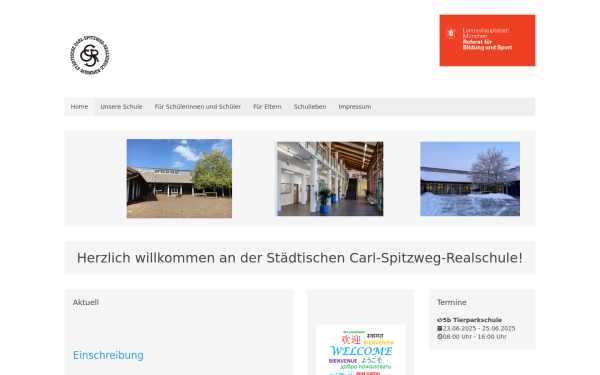
Task: Open the Für Eltern menu
Action: coord(267,107)
